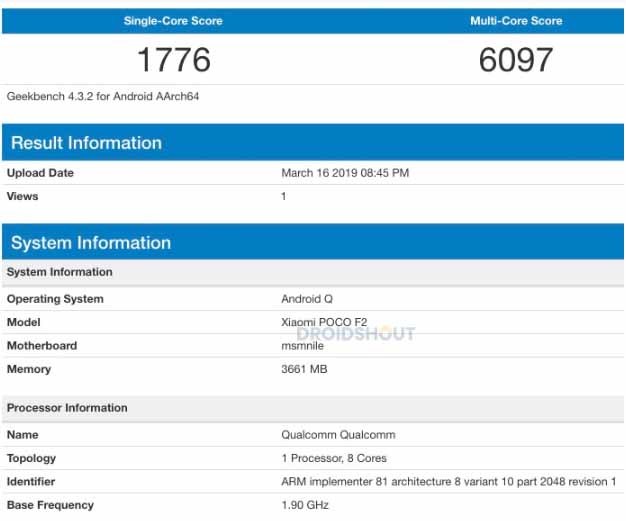Screen dimensions: 626x521
Task: Click the Views label
Action: pos(22,196)
